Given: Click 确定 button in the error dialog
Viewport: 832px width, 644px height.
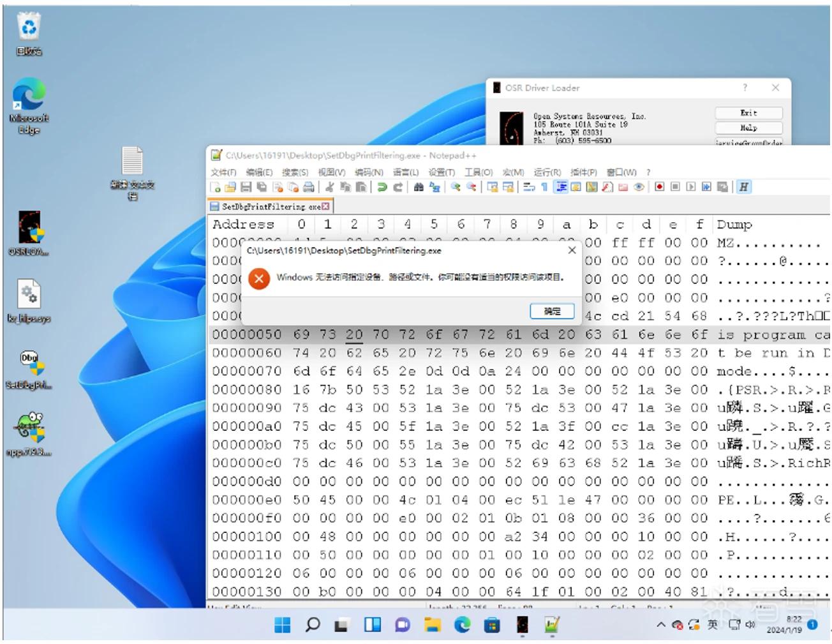Looking at the screenshot, I should pos(552,311).
